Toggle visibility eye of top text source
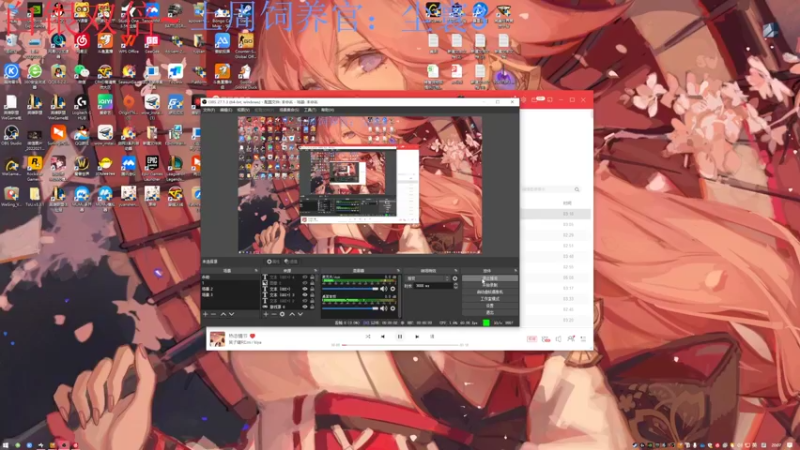800x450 pixels. click(x=305, y=277)
